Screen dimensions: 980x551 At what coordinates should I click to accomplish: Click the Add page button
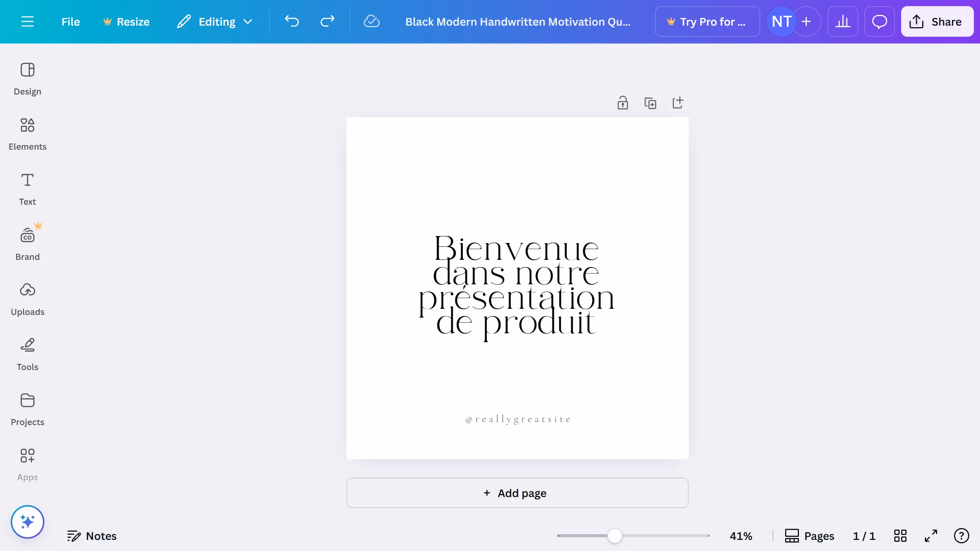[x=517, y=493]
